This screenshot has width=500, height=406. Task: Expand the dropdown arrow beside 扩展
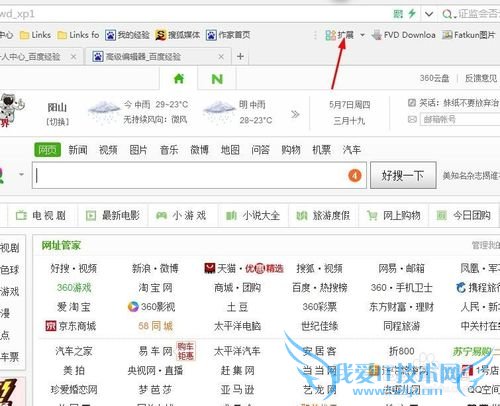tap(362, 35)
